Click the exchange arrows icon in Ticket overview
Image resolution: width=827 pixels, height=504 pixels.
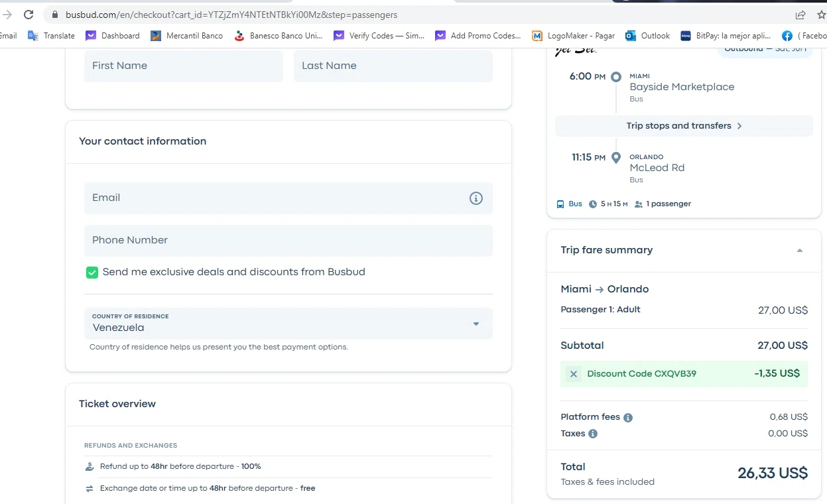pyautogui.click(x=90, y=489)
